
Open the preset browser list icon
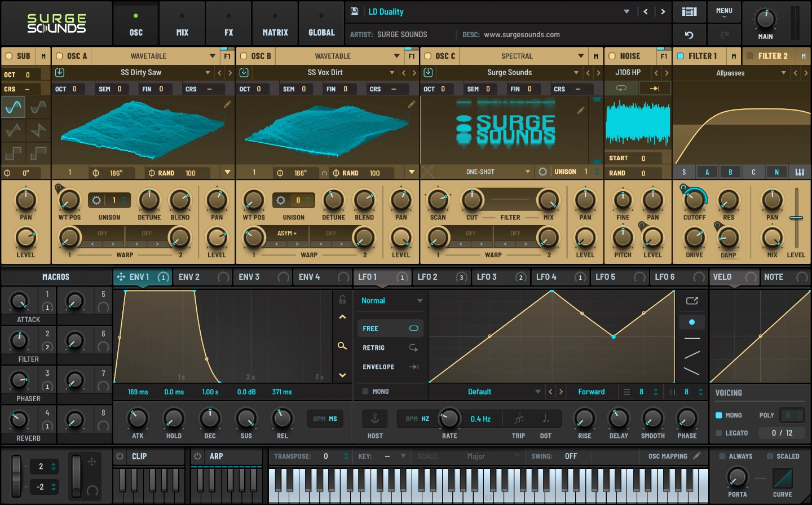(689, 11)
